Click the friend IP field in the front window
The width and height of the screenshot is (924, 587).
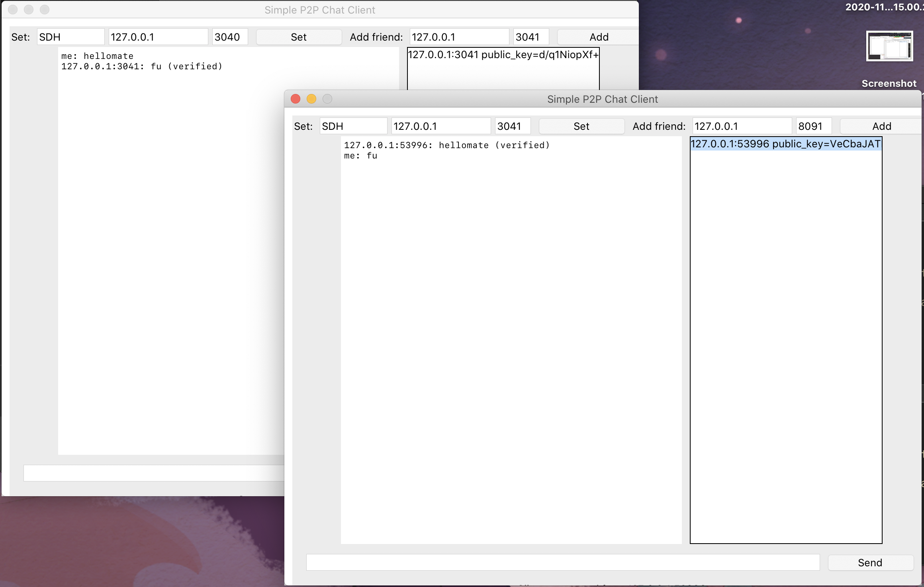741,126
